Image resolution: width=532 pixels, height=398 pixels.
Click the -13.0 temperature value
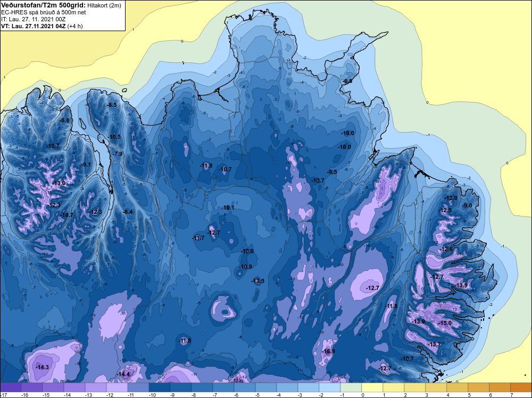[x=59, y=183]
